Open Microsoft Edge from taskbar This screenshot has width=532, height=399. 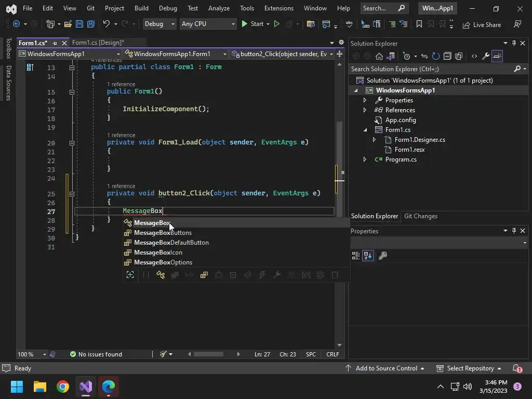click(x=109, y=387)
